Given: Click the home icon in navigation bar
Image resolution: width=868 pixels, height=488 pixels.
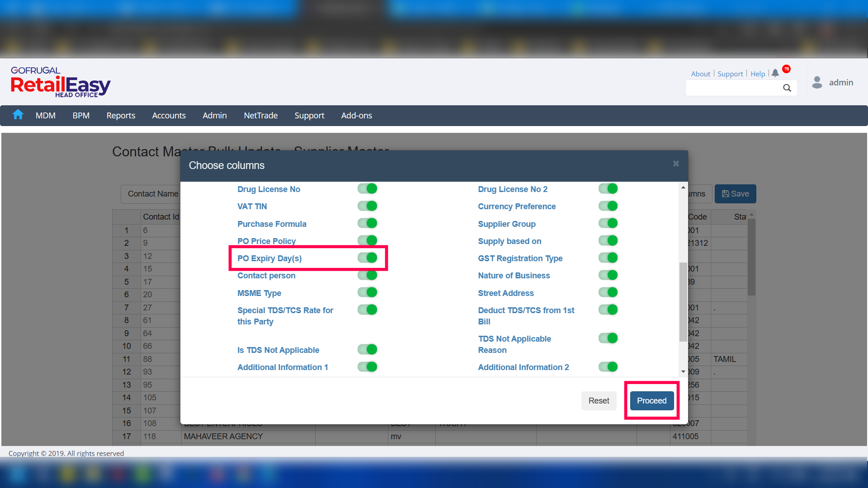Looking at the screenshot, I should tap(18, 115).
